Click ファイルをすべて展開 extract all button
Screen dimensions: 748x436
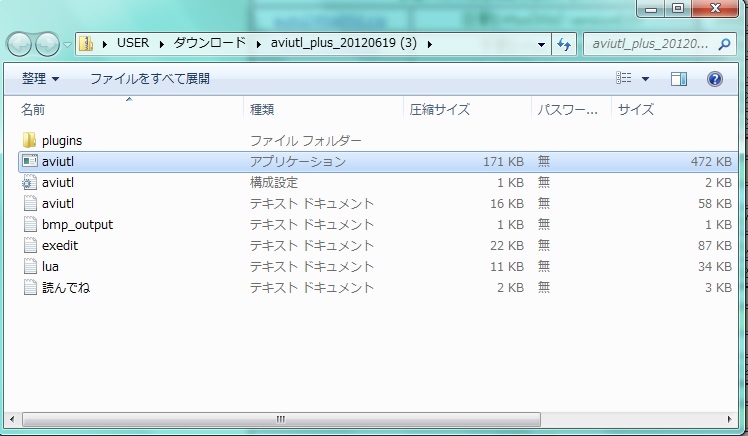150,79
